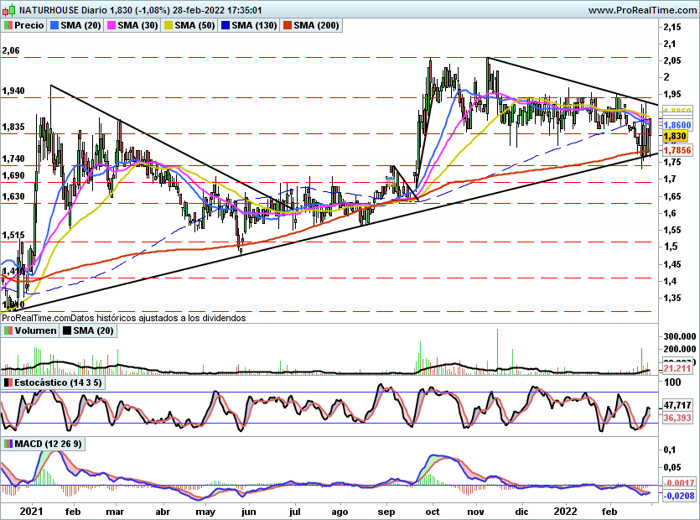This screenshot has width=700, height=520.
Task: Click the 1,35 price axis value
Action: [x=672, y=298]
